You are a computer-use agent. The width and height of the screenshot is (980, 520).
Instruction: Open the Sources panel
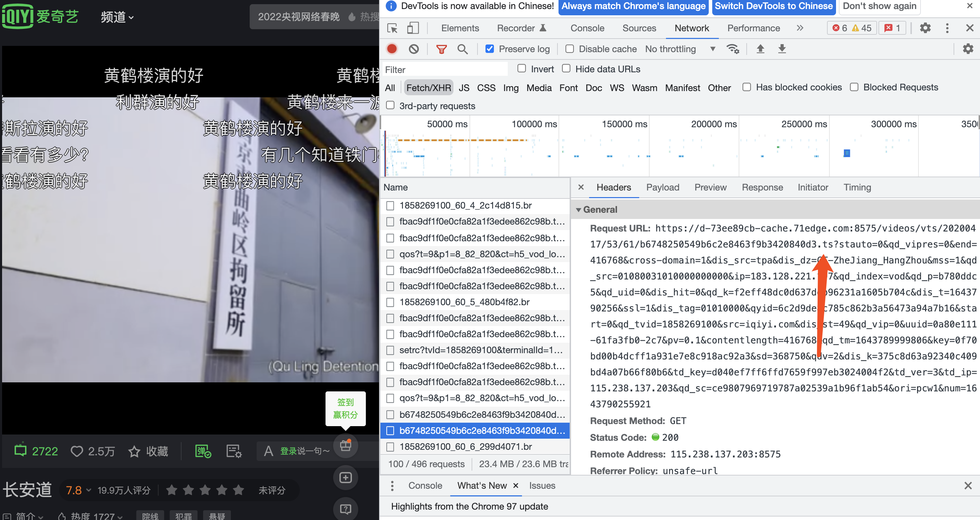tap(639, 28)
